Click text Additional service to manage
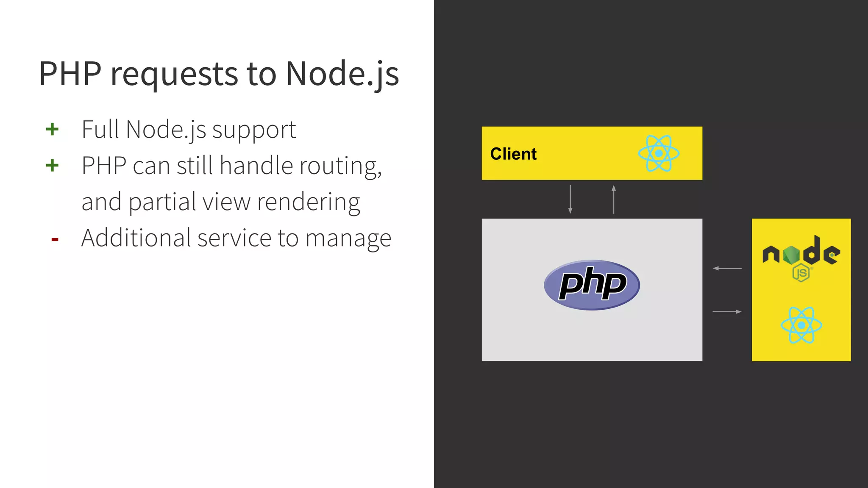This screenshot has width=868, height=488. coord(236,238)
